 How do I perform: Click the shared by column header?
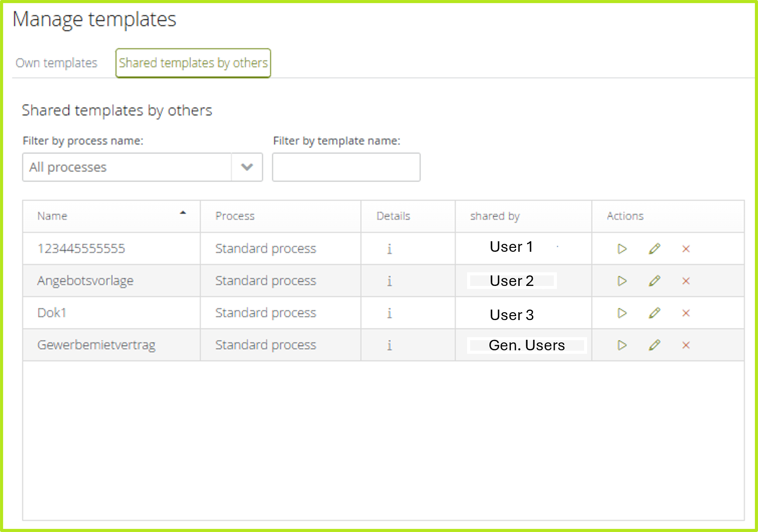[x=495, y=216]
